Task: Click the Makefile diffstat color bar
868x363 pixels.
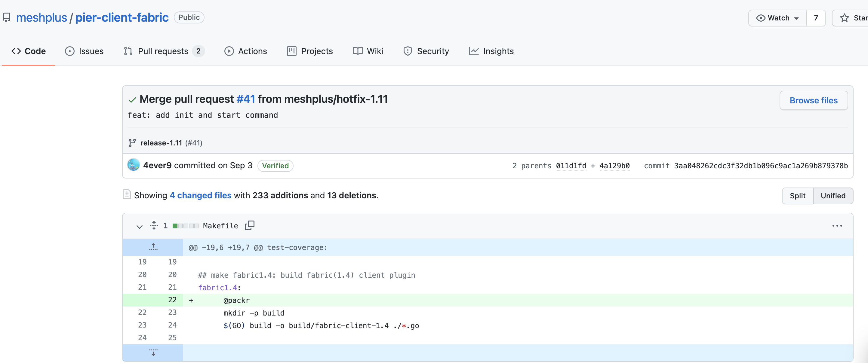Action: point(185,226)
